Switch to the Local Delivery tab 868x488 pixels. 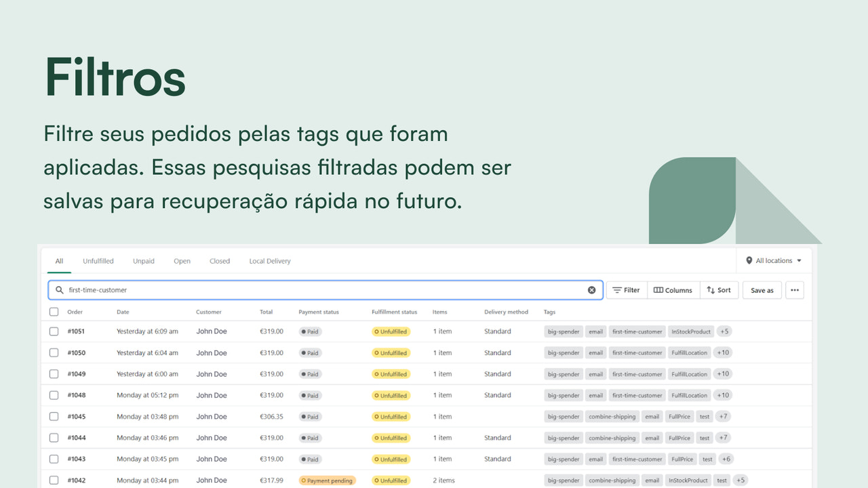click(x=270, y=261)
